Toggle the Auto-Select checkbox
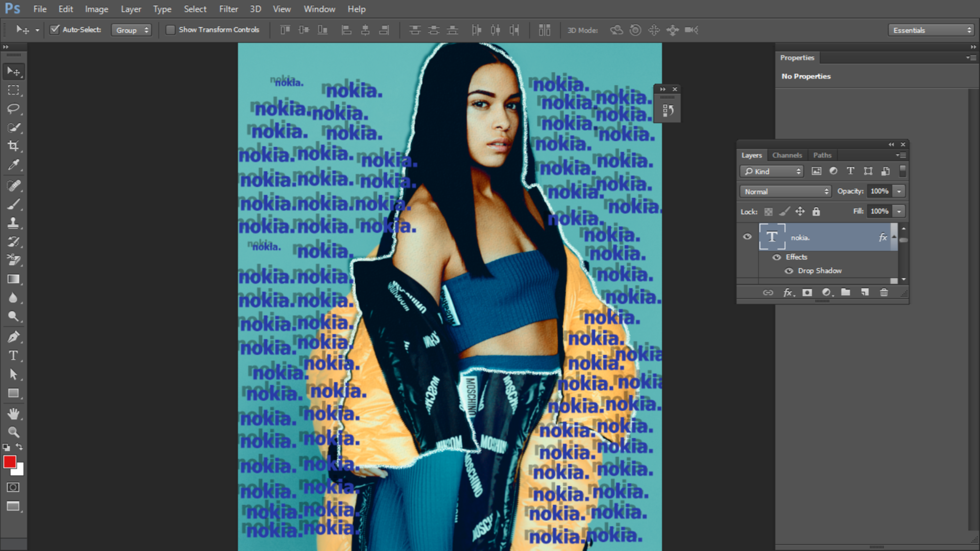The height and width of the screenshot is (551, 980). point(55,30)
